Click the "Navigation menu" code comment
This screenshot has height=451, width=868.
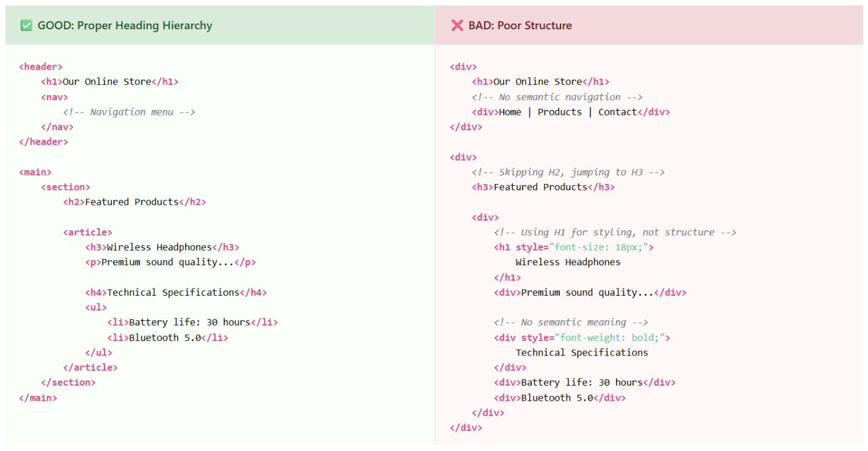tap(129, 112)
